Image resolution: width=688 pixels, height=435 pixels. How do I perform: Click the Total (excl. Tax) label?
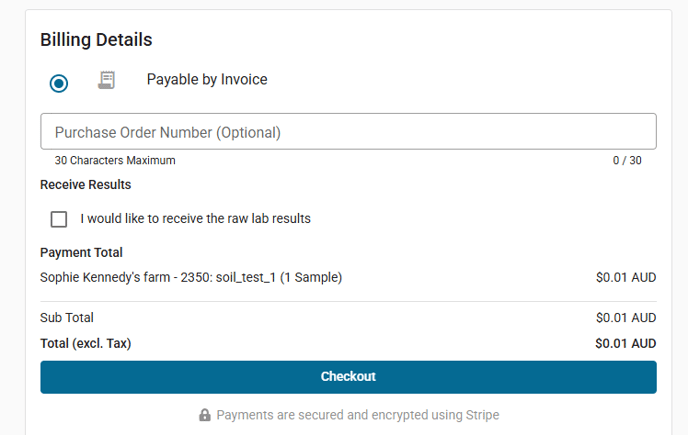85,343
